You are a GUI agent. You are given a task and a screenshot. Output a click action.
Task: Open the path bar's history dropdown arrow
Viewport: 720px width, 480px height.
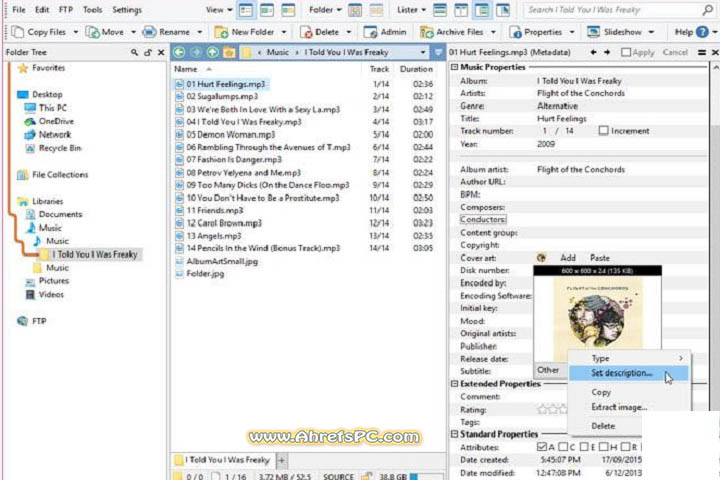click(x=423, y=52)
